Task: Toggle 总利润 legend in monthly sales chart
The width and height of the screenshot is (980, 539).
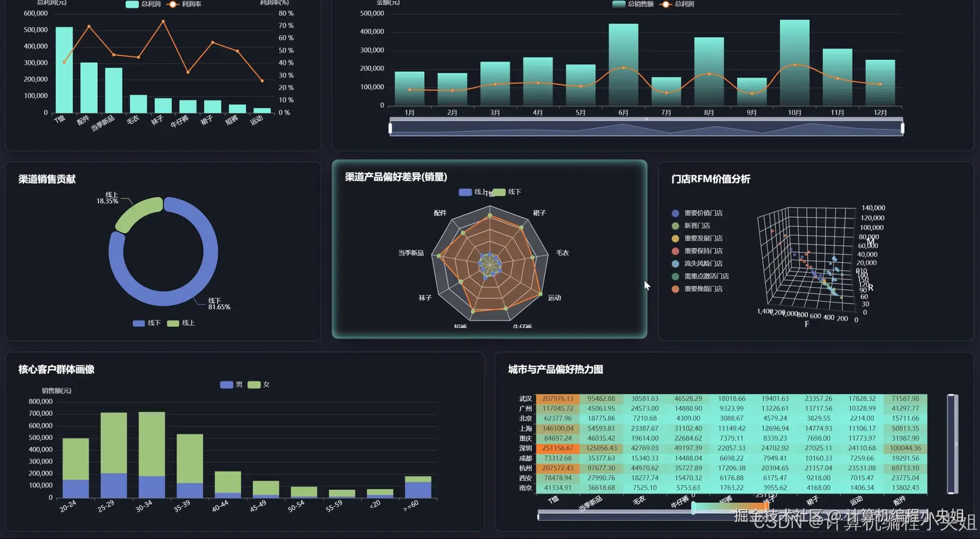Action: [677, 4]
